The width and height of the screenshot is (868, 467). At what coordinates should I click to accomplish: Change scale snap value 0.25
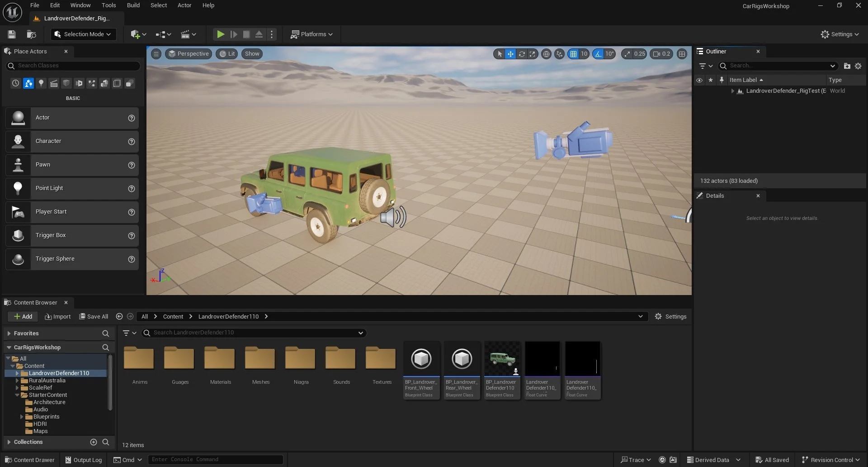[640, 54]
